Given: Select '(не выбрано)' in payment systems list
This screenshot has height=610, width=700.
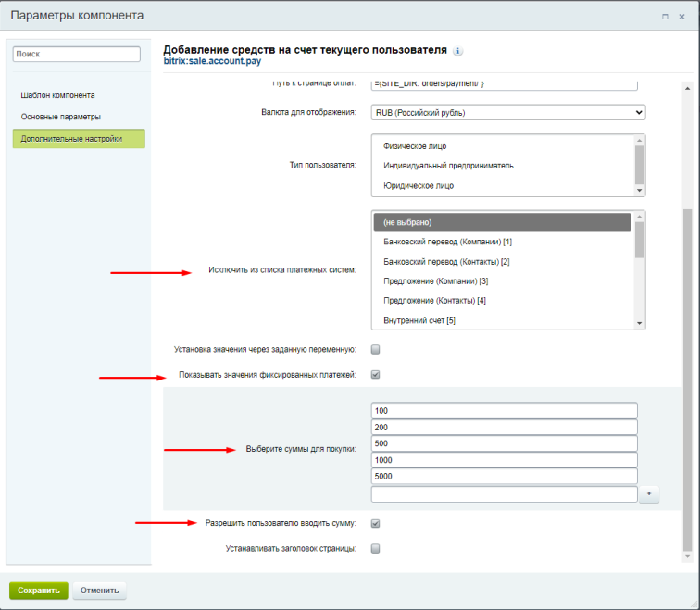Looking at the screenshot, I should click(x=502, y=222).
